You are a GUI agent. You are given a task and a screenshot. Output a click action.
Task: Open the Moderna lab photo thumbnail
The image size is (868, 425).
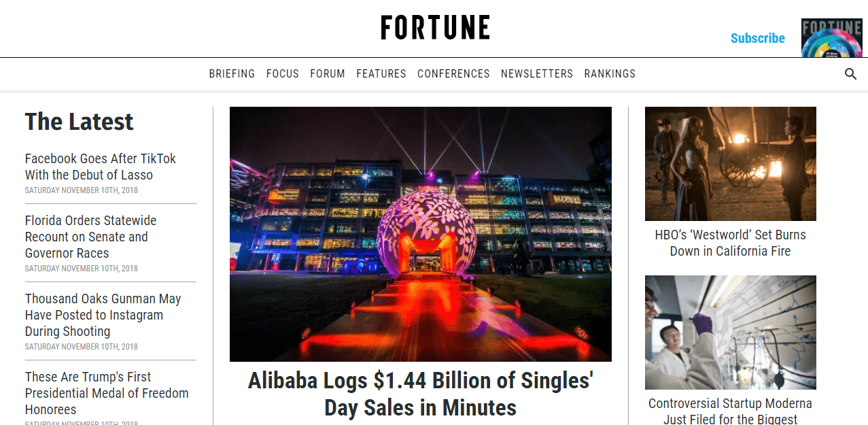[x=730, y=332]
